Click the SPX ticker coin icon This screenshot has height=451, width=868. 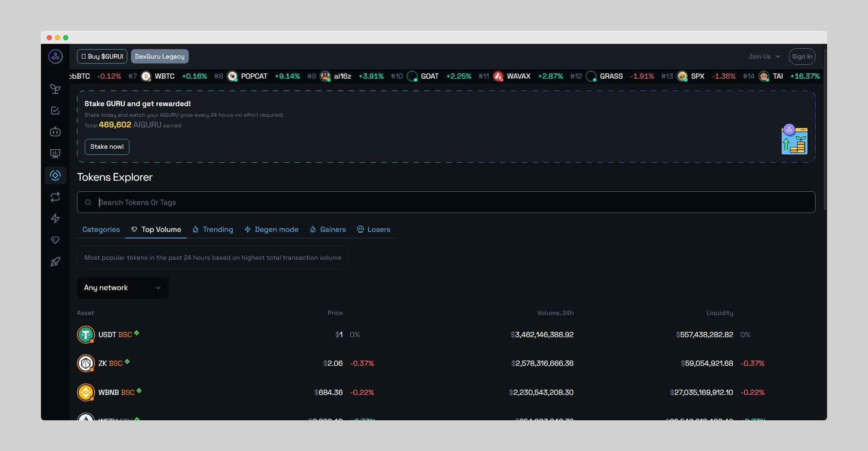pos(682,77)
